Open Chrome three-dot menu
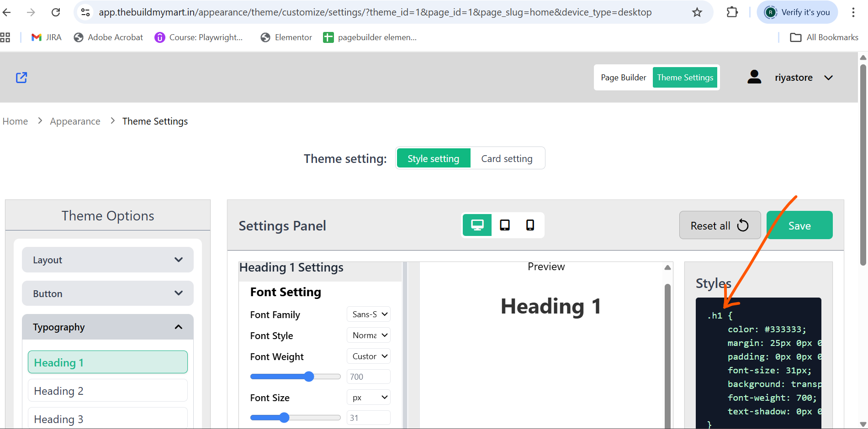Image resolution: width=868 pixels, height=429 pixels. [853, 12]
